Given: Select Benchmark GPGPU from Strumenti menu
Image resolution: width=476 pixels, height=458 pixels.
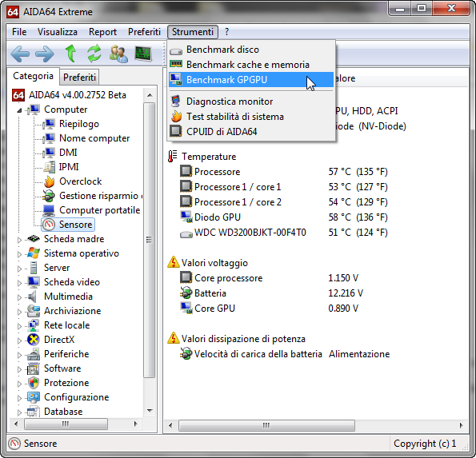Looking at the screenshot, I should 251,79.
